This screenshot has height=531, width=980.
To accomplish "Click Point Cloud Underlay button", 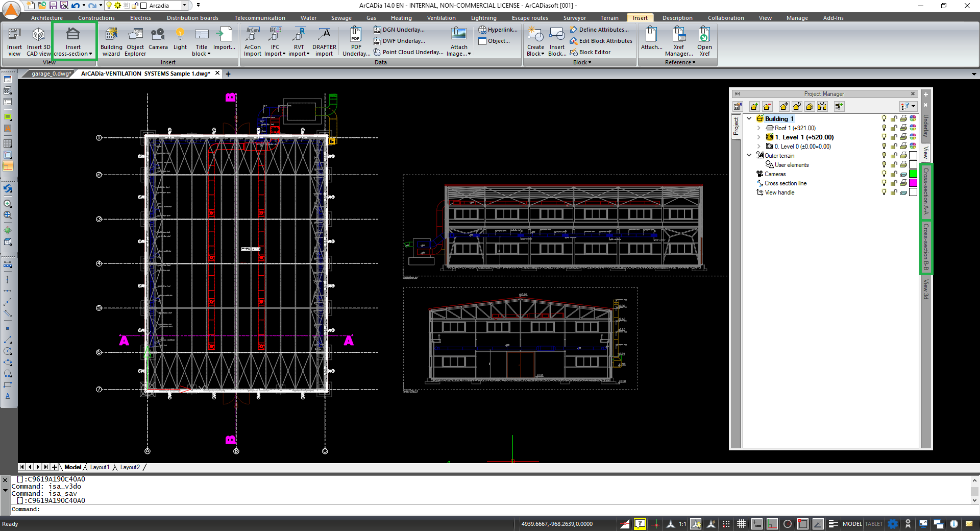I will [x=408, y=52].
